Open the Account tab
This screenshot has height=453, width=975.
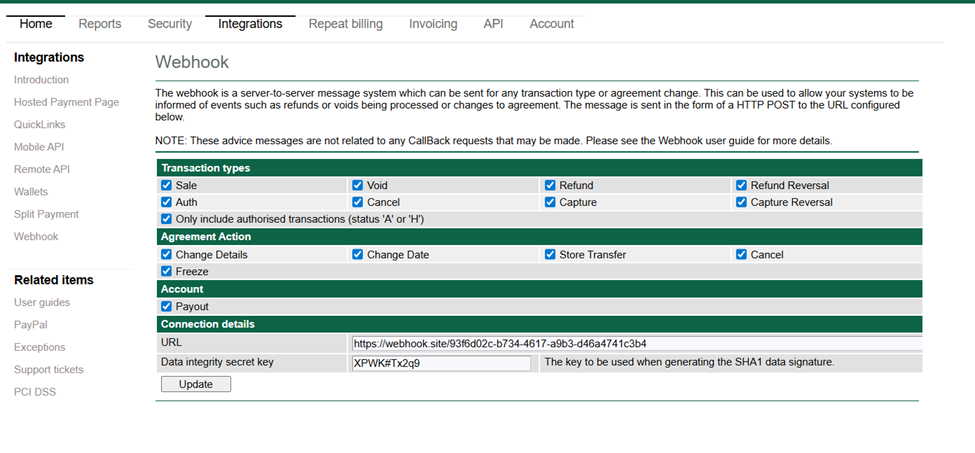552,24
